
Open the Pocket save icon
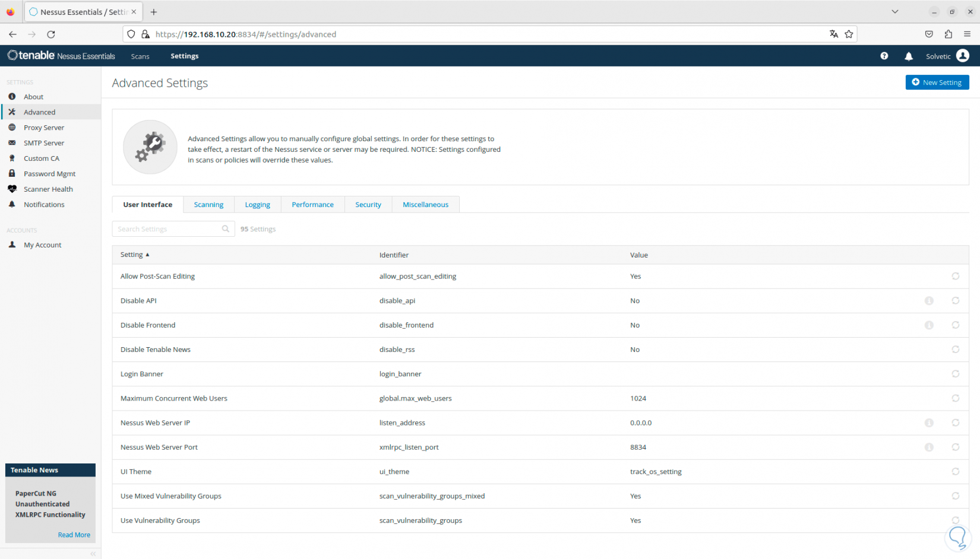tap(929, 34)
